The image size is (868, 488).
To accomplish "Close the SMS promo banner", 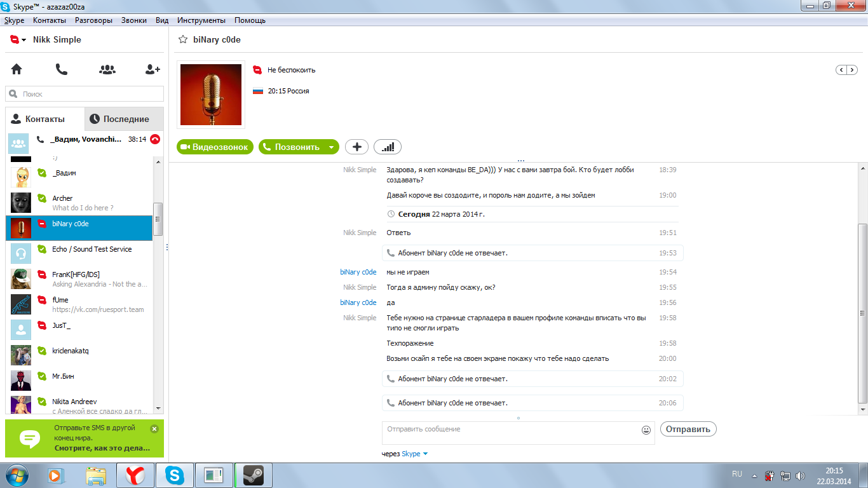I will click(x=154, y=429).
